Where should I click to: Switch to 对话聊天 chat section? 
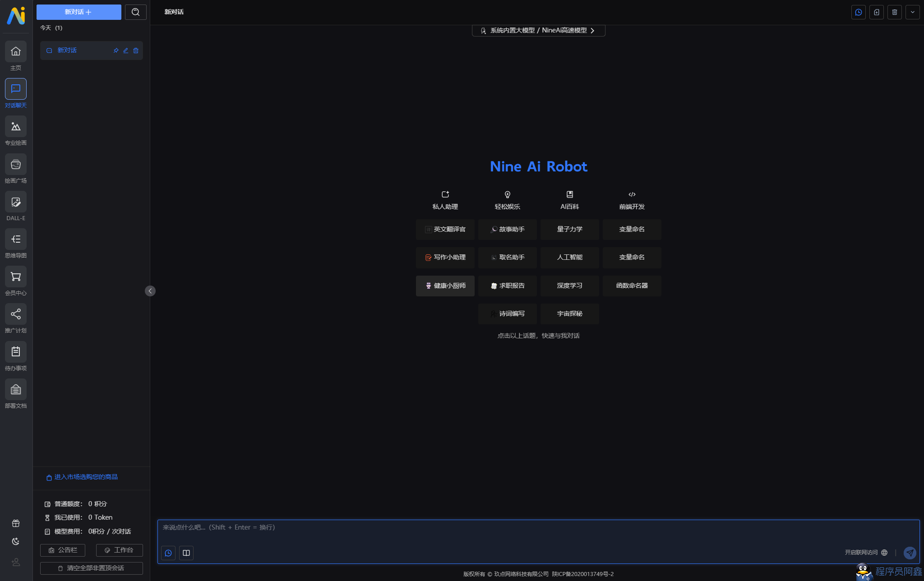coord(16,89)
